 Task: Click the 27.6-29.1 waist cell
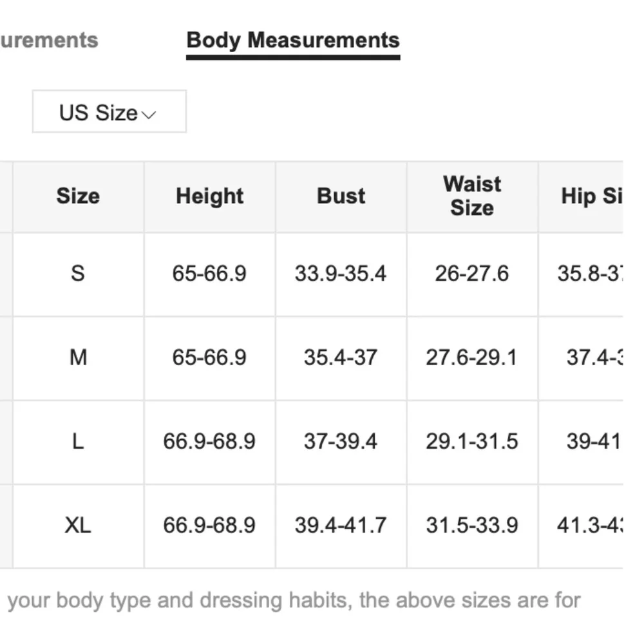click(471, 357)
